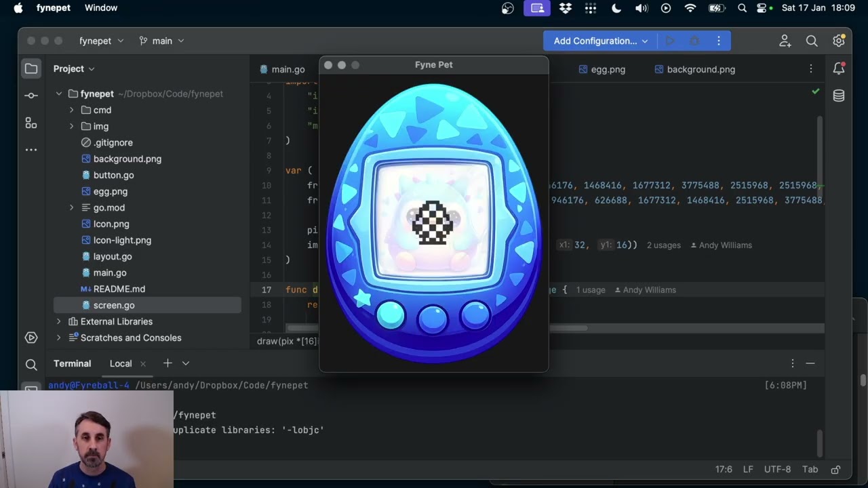The width and height of the screenshot is (868, 488).
Task: Open the Find tool window icon
Action: [31, 365]
